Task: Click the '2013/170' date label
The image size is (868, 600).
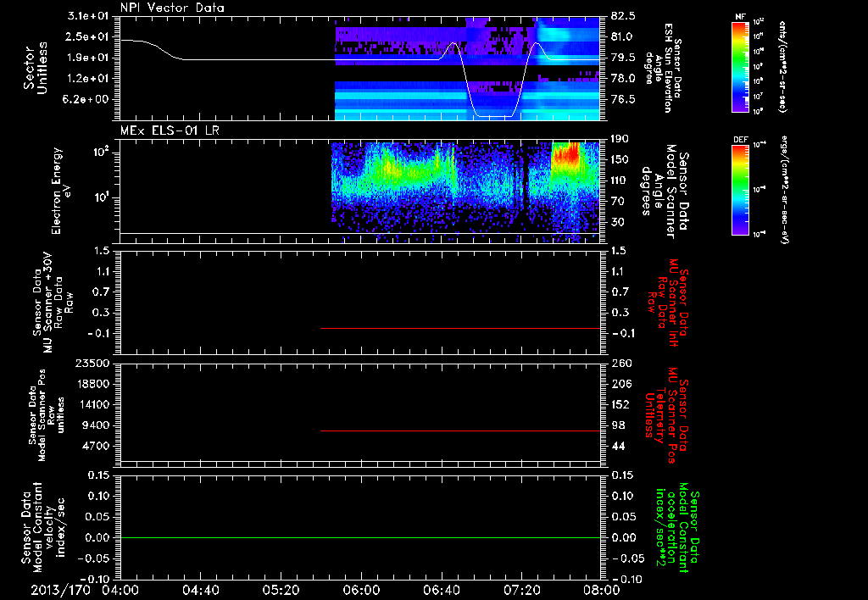Action: (x=60, y=590)
